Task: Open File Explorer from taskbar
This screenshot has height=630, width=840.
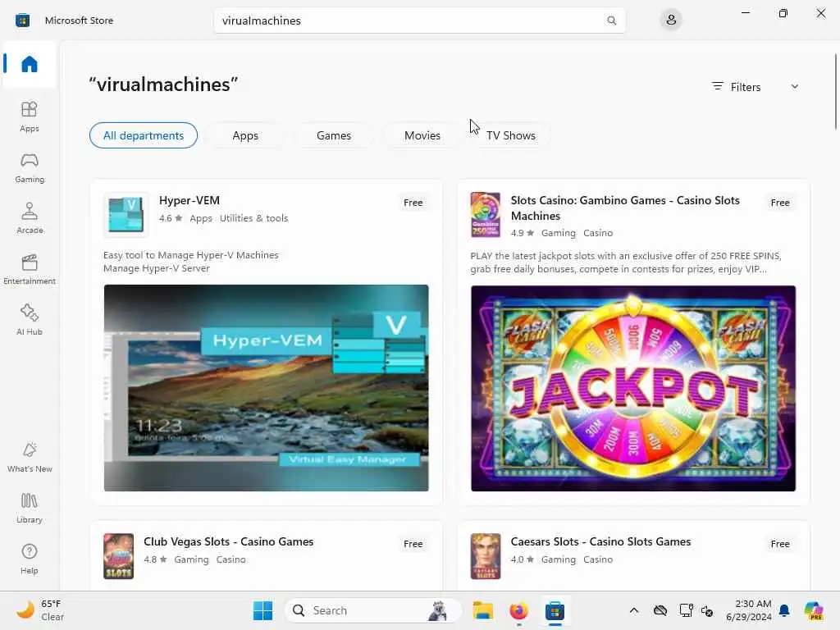Action: [482, 610]
